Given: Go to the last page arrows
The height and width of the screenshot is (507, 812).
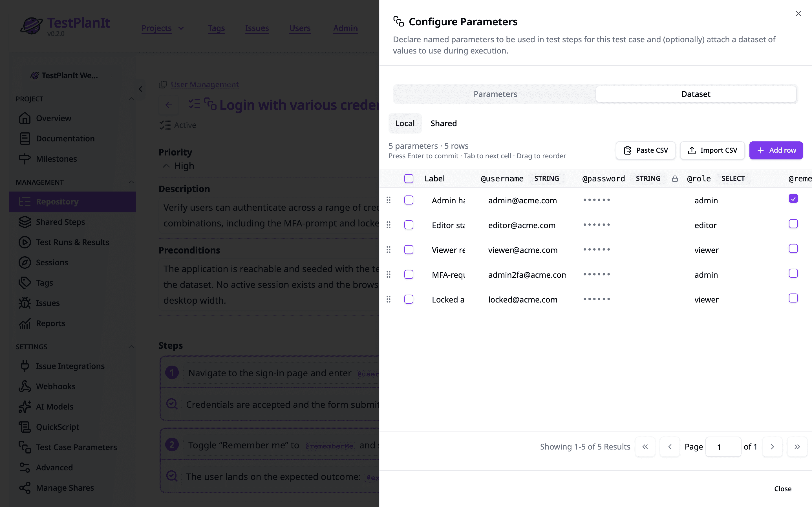Looking at the screenshot, I should [x=797, y=447].
